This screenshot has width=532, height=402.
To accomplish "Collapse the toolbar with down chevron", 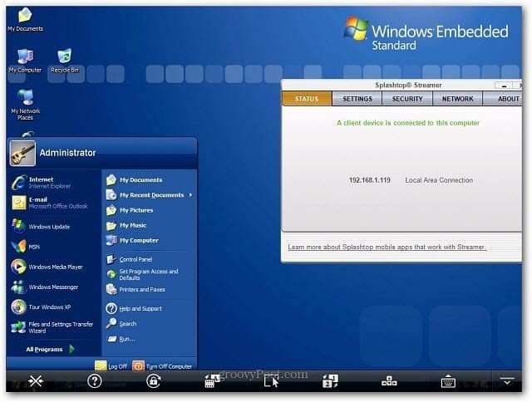I will pyautogui.click(x=507, y=380).
